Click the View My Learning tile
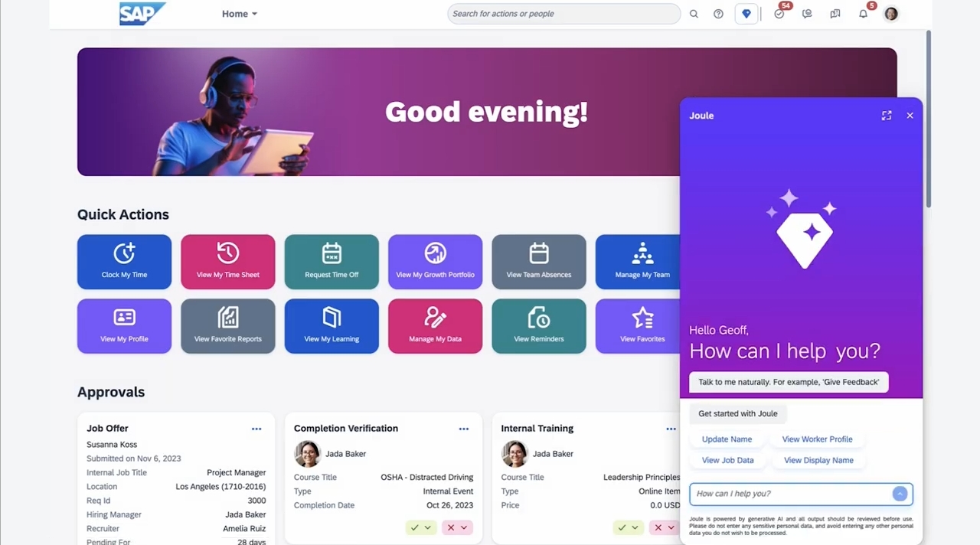 332,326
